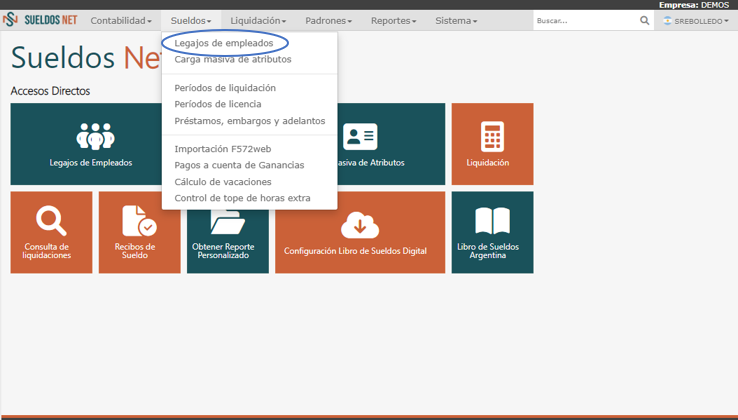Select Préstamos, embargos y adelantos entry

(250, 121)
